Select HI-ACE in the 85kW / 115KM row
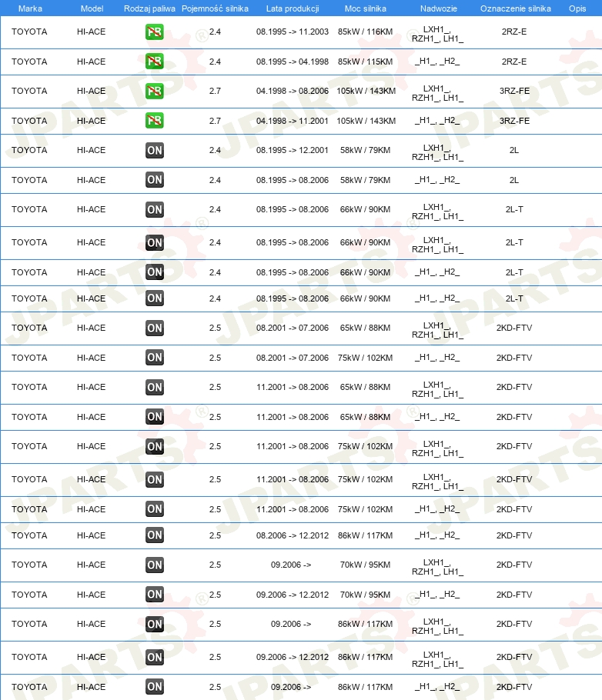Viewport: 602px width, 700px height. click(91, 62)
